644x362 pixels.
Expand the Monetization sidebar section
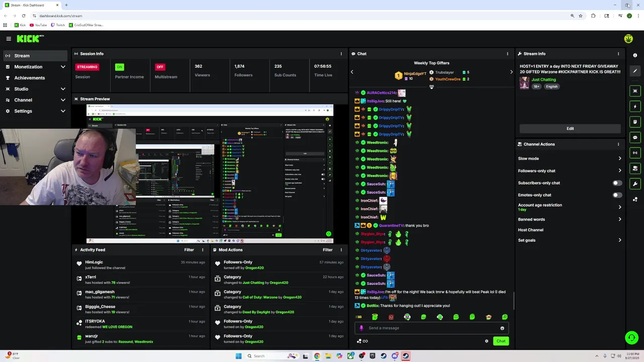pyautogui.click(x=63, y=67)
